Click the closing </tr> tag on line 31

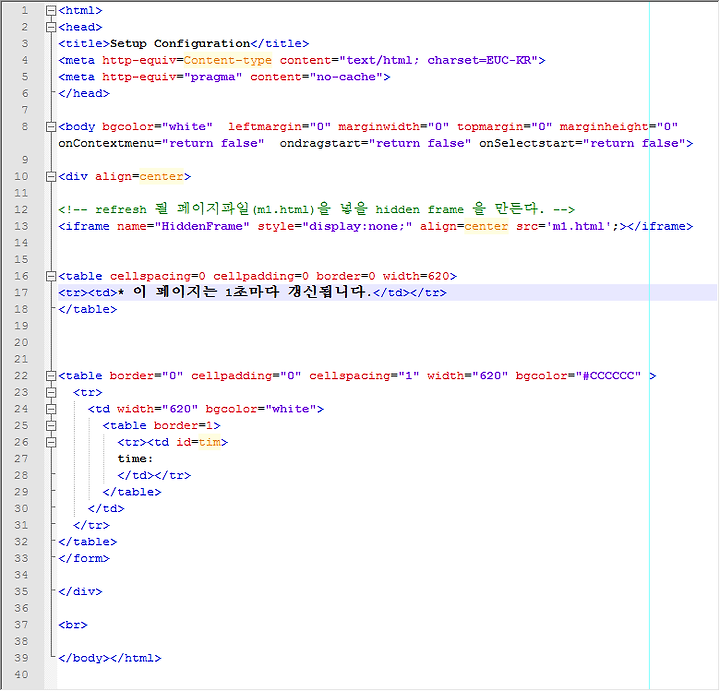(x=91, y=525)
